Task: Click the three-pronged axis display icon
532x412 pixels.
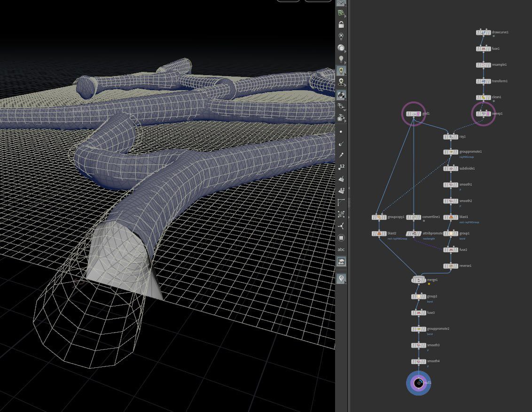Action: 341,226
